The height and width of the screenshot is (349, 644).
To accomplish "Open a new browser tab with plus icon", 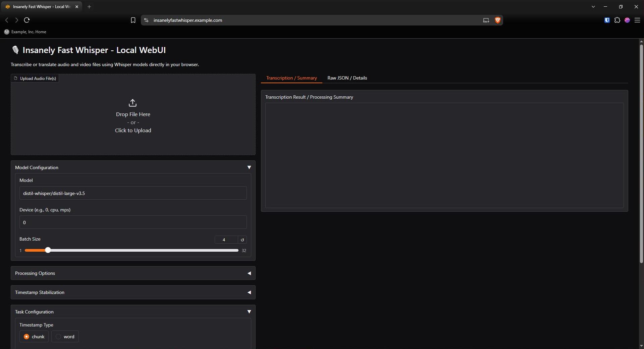I will pyautogui.click(x=89, y=7).
